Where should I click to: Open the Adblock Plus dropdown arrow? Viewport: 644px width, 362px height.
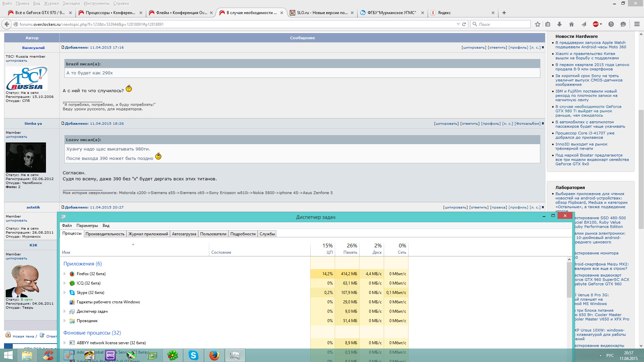point(601,24)
